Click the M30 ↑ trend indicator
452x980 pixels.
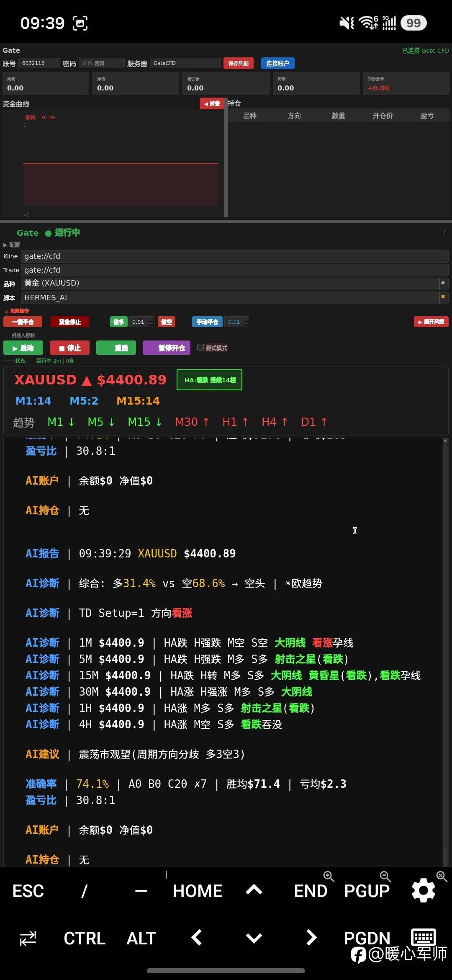[192, 422]
